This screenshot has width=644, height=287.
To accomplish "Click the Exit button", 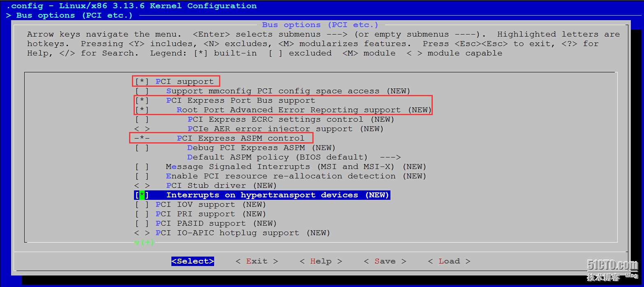I will pos(257,261).
